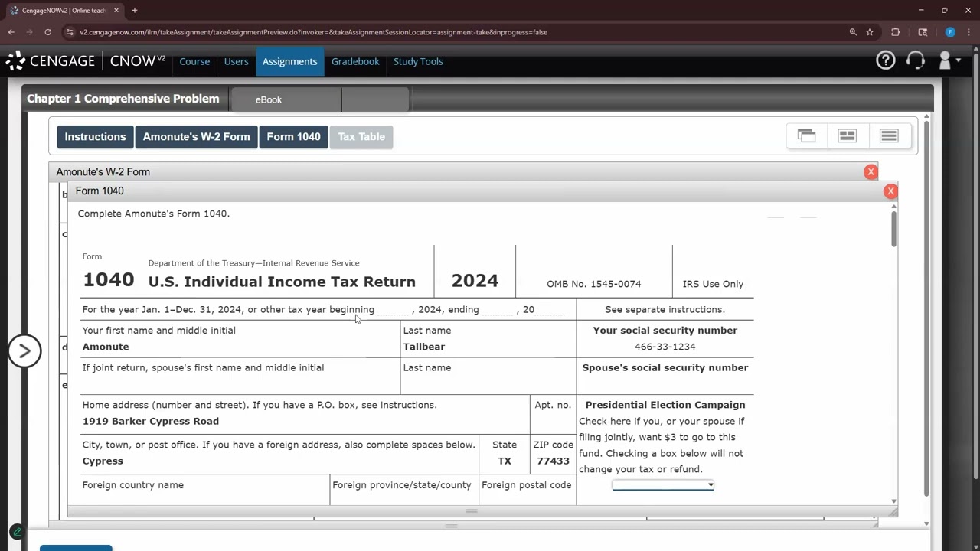Screen dimensions: 980x551
Task: Click the tax year beginning date blank
Action: click(x=393, y=310)
